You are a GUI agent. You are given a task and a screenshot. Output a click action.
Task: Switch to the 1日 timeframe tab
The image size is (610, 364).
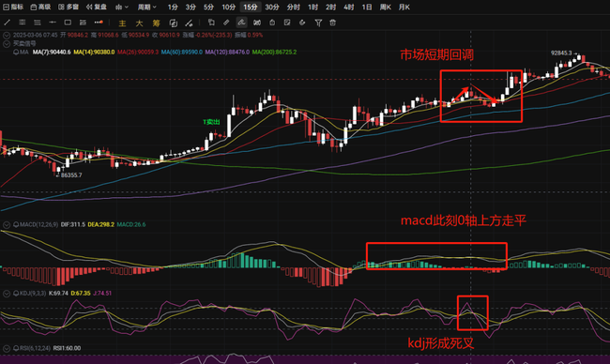(x=367, y=7)
